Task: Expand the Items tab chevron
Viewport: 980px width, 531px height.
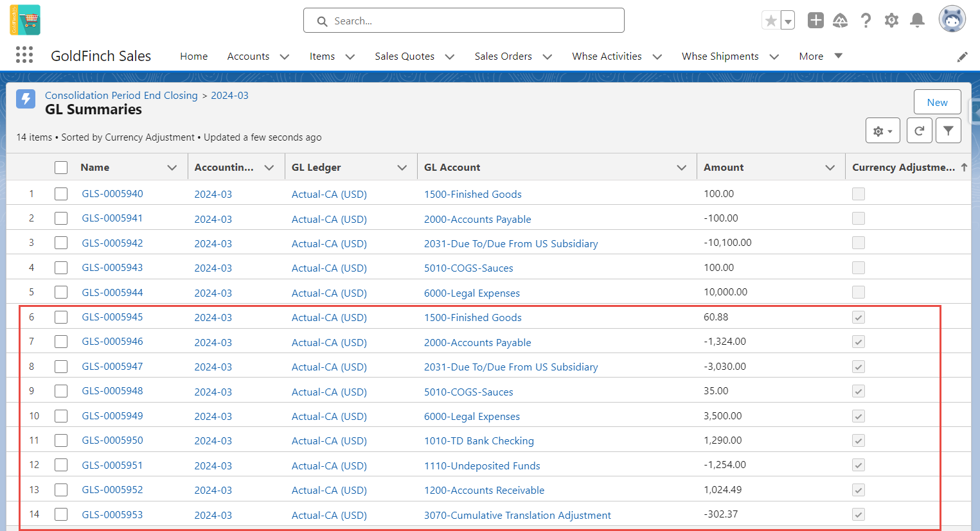Action: tap(350, 57)
